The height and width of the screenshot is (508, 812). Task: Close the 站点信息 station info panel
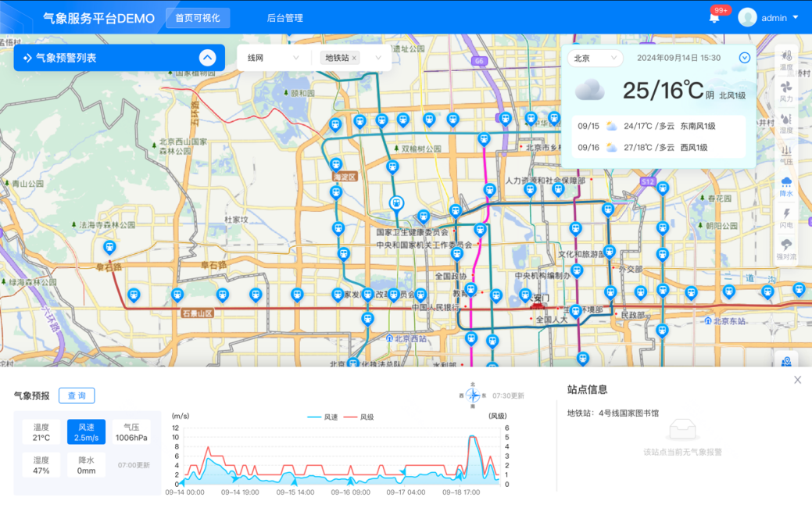797,379
